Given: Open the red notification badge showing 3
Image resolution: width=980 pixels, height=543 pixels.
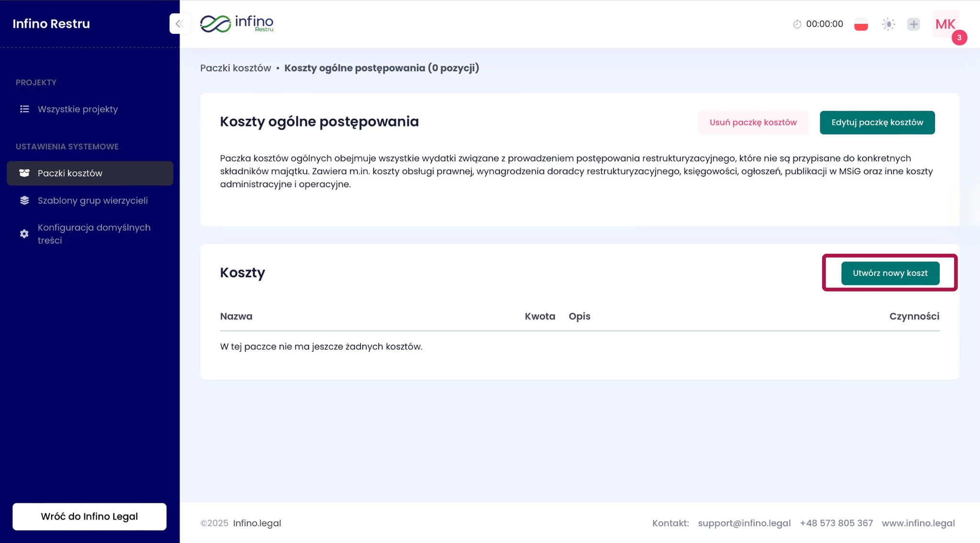Looking at the screenshot, I should 959,37.
